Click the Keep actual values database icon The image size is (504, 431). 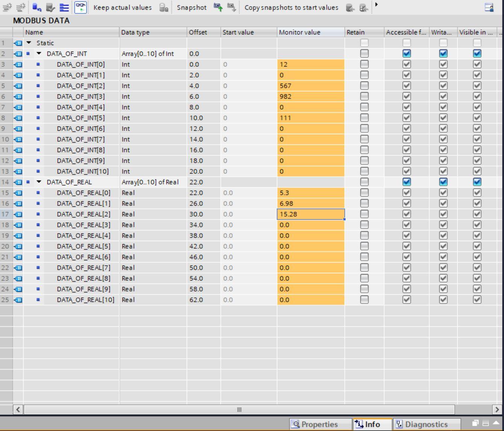click(163, 8)
